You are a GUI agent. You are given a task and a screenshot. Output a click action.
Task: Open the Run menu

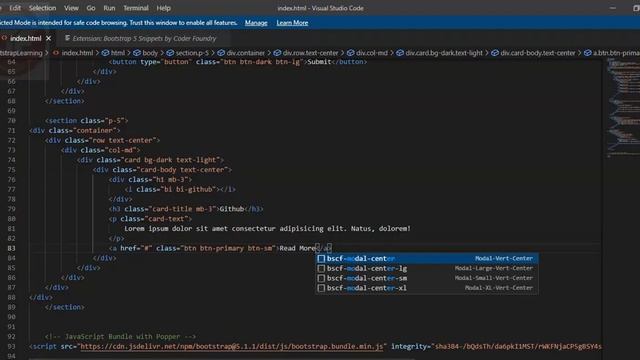pyautogui.click(x=109, y=8)
